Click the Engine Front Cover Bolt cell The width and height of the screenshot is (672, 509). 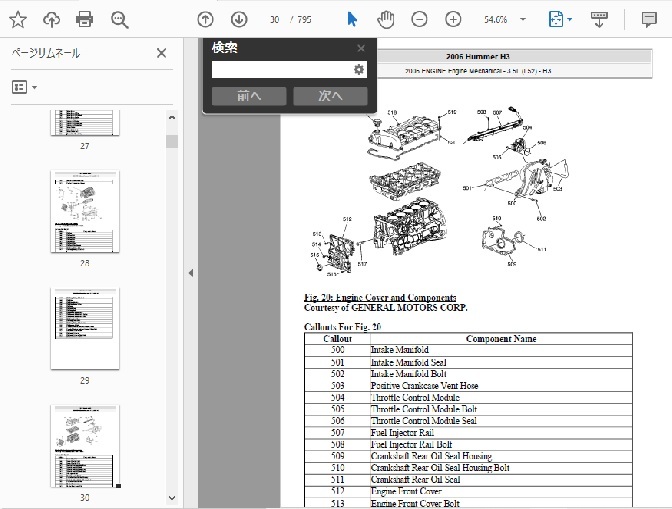tap(501, 503)
